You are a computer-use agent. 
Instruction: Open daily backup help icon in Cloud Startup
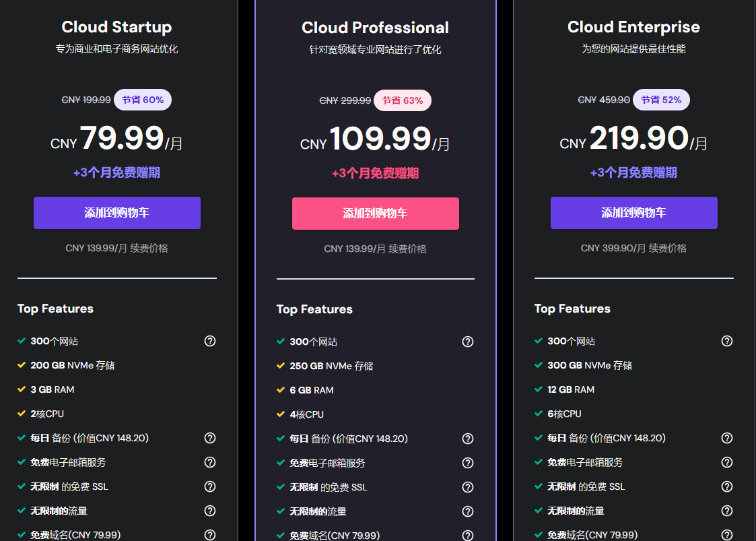pyautogui.click(x=210, y=438)
